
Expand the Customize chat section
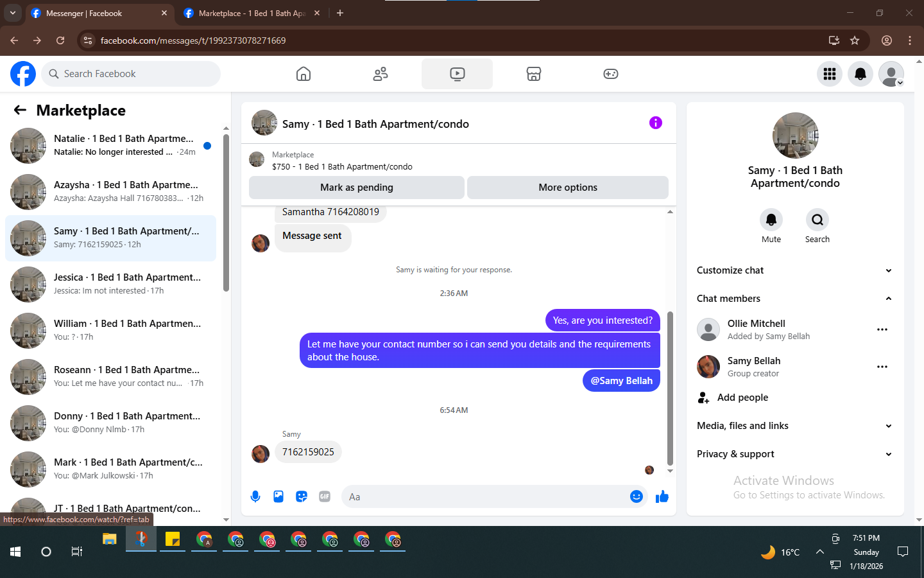(795, 270)
